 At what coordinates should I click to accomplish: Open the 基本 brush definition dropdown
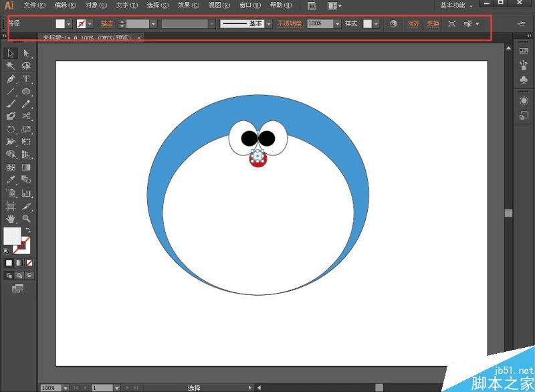pos(269,24)
